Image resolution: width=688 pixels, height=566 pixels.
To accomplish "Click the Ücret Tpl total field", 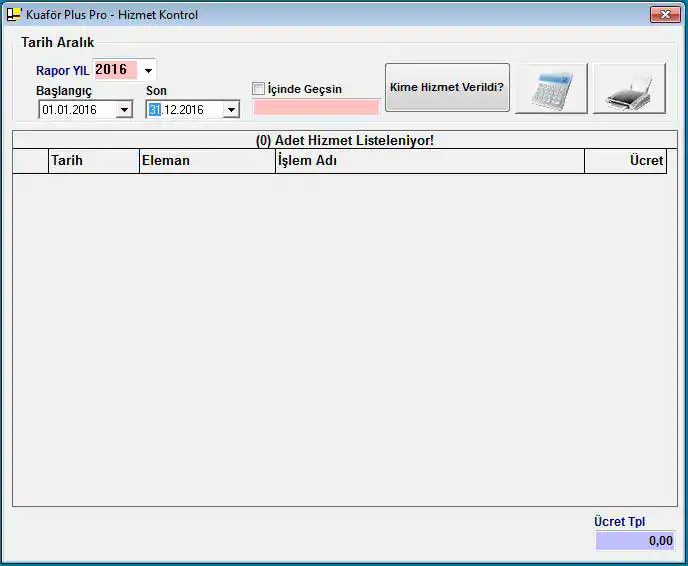I will 635,540.
